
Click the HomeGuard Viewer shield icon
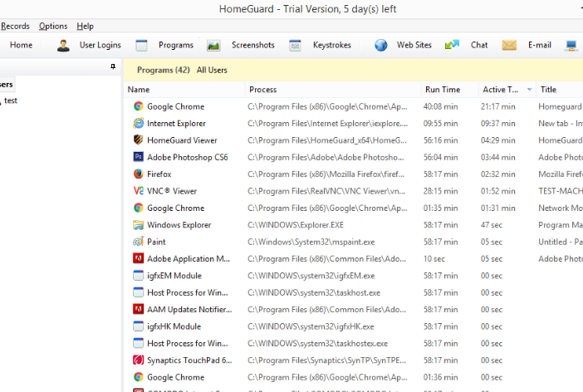pos(139,140)
